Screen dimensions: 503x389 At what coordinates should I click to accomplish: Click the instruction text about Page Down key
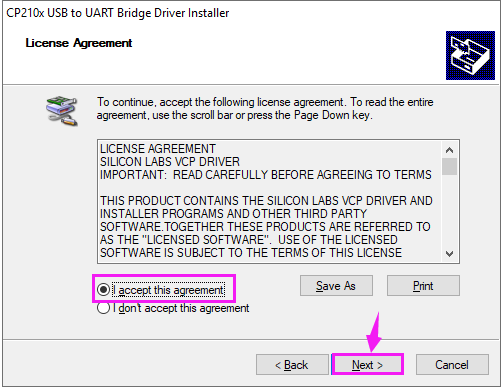[x=265, y=109]
